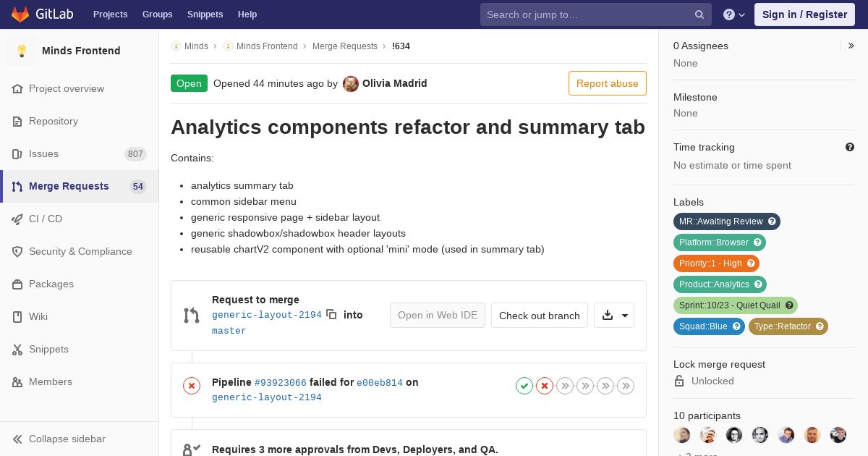The width and height of the screenshot is (868, 456).
Task: Click the Squad::Blue label help icon
Action: (737, 326)
